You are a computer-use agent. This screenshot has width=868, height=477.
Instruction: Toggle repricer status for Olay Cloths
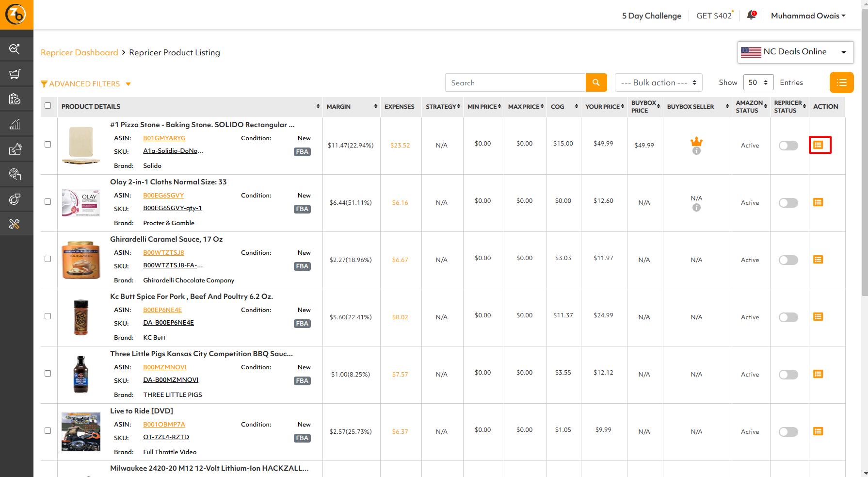coord(788,203)
